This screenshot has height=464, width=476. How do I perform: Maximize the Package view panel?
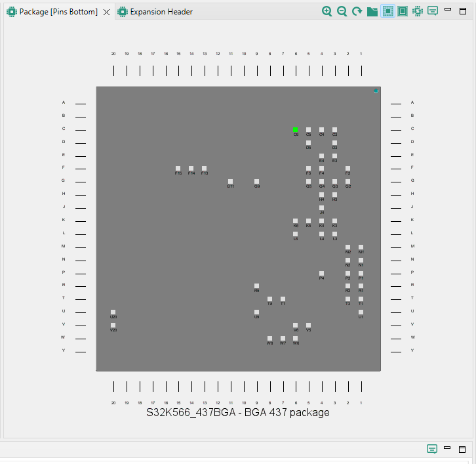coord(463,11)
